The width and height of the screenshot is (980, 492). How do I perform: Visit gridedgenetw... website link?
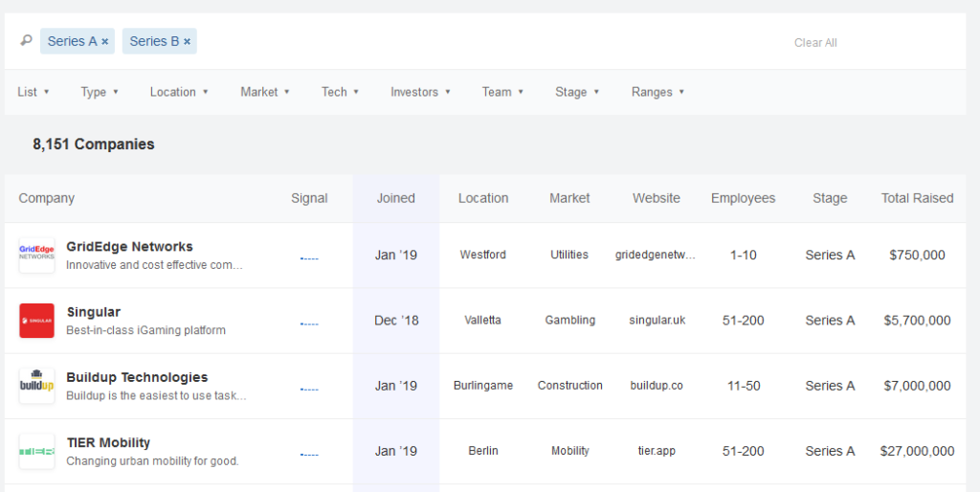[655, 255]
